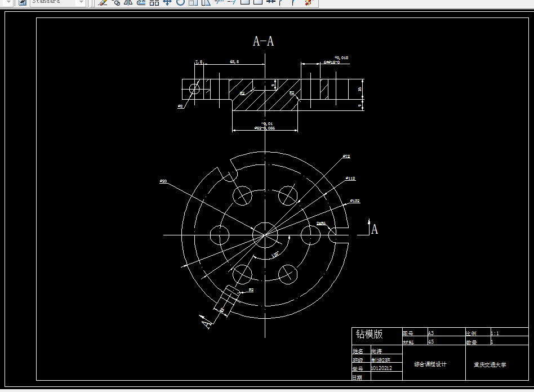Click the 1:1 scale value
The width and height of the screenshot is (534, 392).
pos(495,333)
